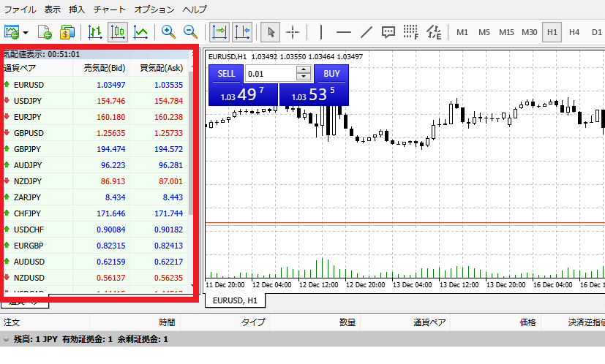
Task: Open Market Watch with the dollar icon
Action: click(x=67, y=32)
